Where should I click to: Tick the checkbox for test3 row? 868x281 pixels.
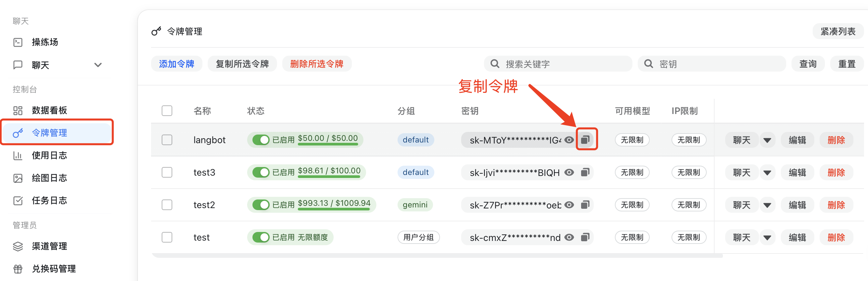167,172
